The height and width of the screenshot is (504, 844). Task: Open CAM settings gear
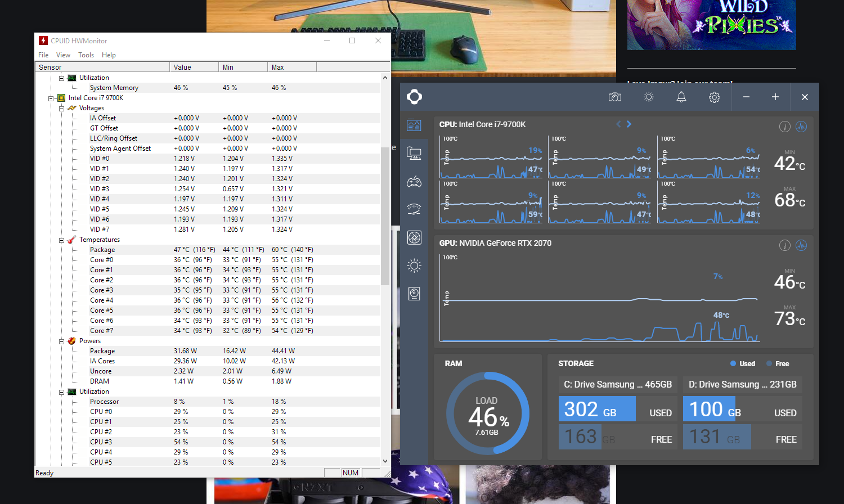pyautogui.click(x=714, y=97)
